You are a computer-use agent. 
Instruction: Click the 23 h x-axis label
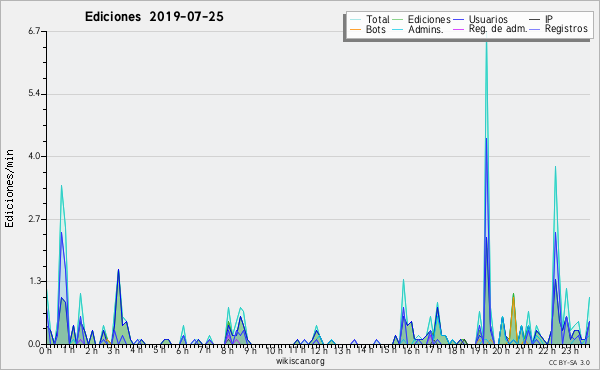pos(570,351)
